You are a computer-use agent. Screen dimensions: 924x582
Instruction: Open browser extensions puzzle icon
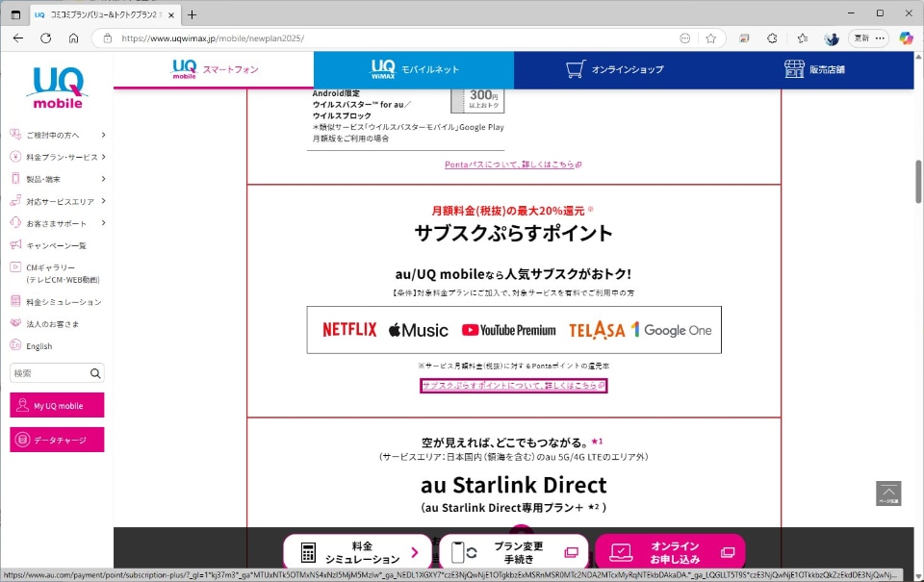click(x=772, y=38)
